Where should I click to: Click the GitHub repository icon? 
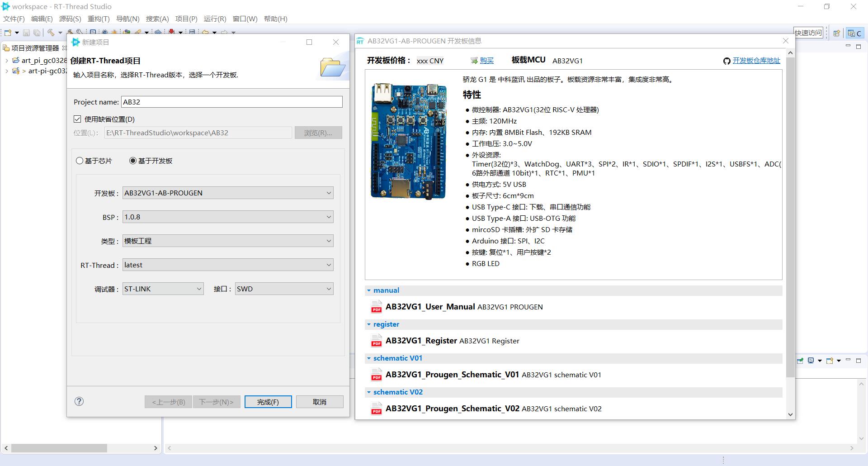pos(726,61)
